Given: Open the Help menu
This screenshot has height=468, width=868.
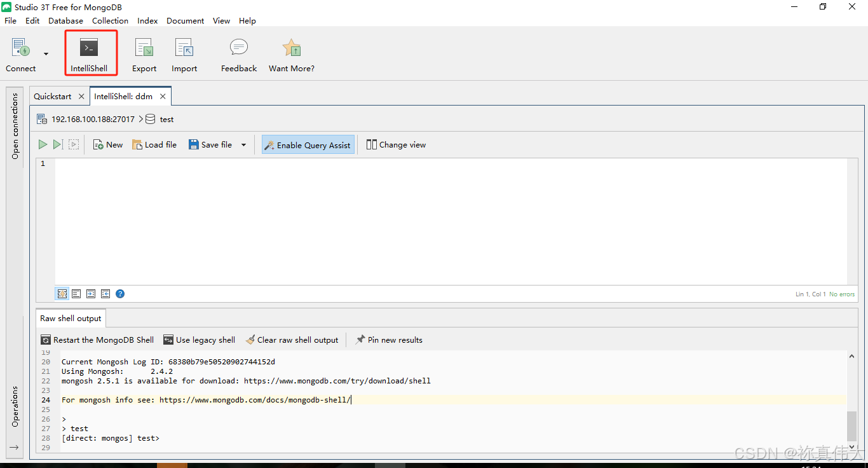Looking at the screenshot, I should (247, 20).
